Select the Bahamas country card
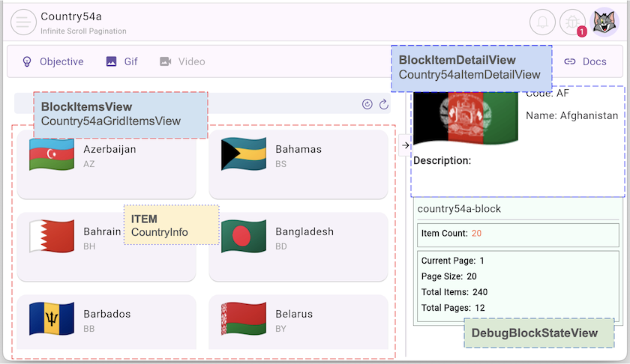The image size is (630, 364). [298, 163]
